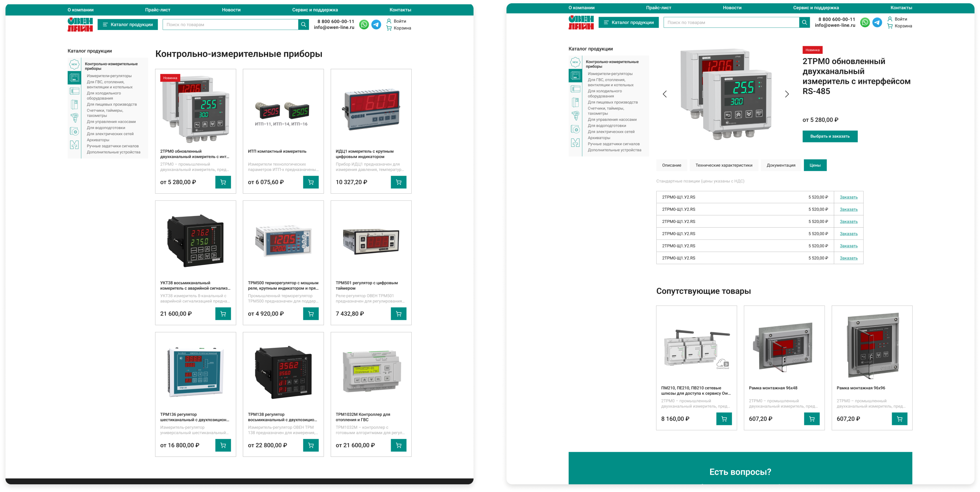
Task: Open Для водоподготовки on the product page
Action: point(607,126)
